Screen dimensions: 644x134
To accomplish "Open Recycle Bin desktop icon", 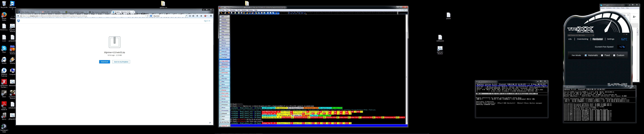I will point(4,4).
